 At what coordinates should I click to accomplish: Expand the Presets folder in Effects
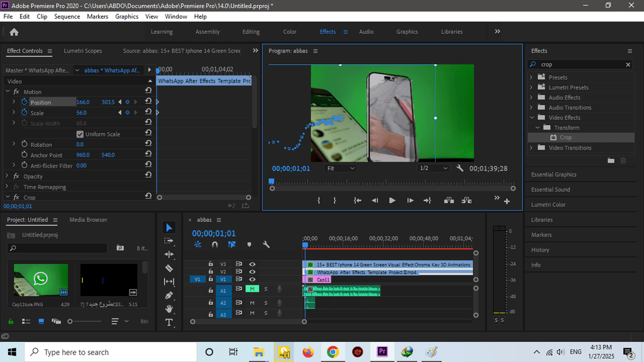(531, 77)
